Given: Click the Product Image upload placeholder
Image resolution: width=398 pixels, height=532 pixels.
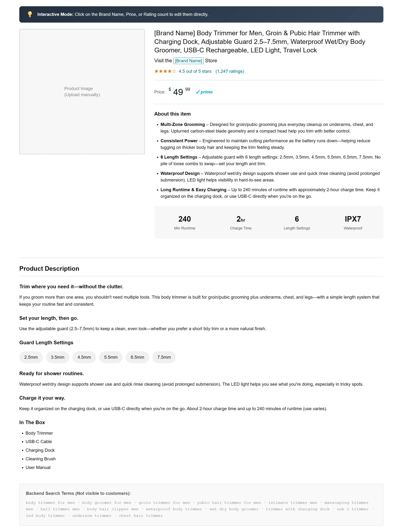Looking at the screenshot, I should [x=82, y=91].
